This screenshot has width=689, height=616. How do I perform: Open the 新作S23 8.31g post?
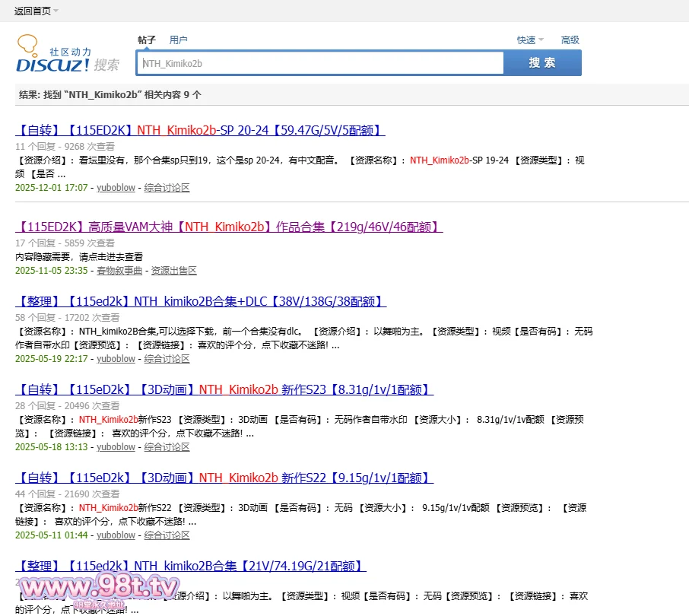[224, 389]
